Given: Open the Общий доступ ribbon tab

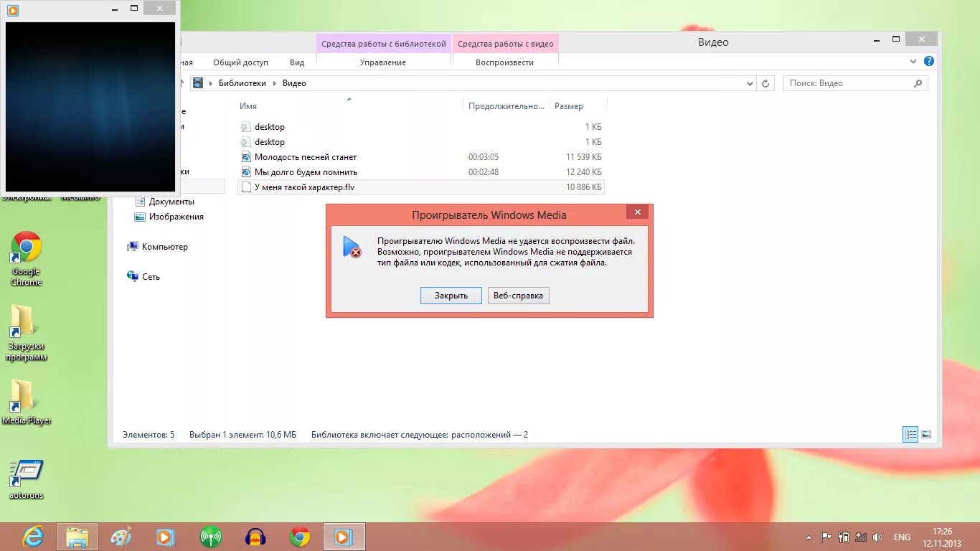Looking at the screenshot, I should pos(240,62).
